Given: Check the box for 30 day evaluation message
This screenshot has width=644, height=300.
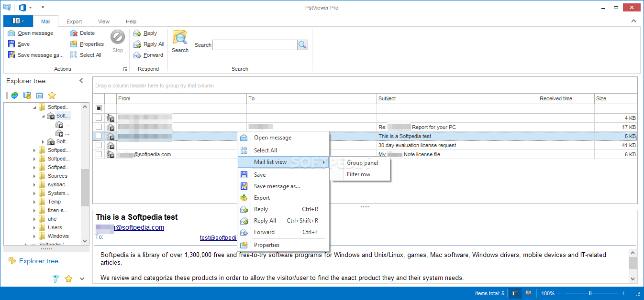Looking at the screenshot, I should point(99,145).
